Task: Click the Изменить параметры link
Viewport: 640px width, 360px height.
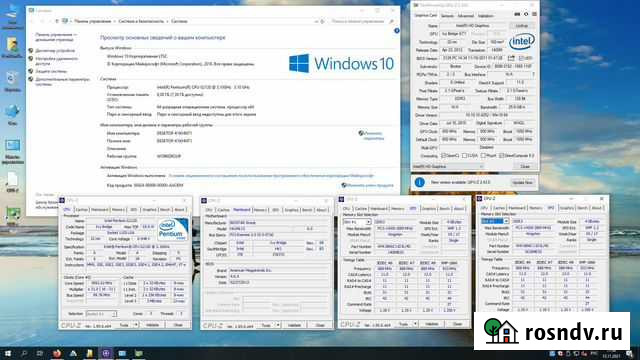Action: [x=374, y=136]
